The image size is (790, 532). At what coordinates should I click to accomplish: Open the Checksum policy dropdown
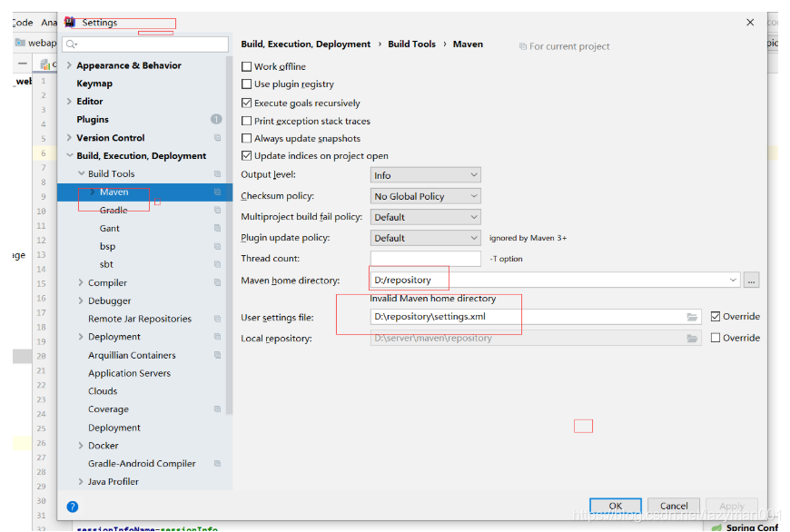[425, 196]
